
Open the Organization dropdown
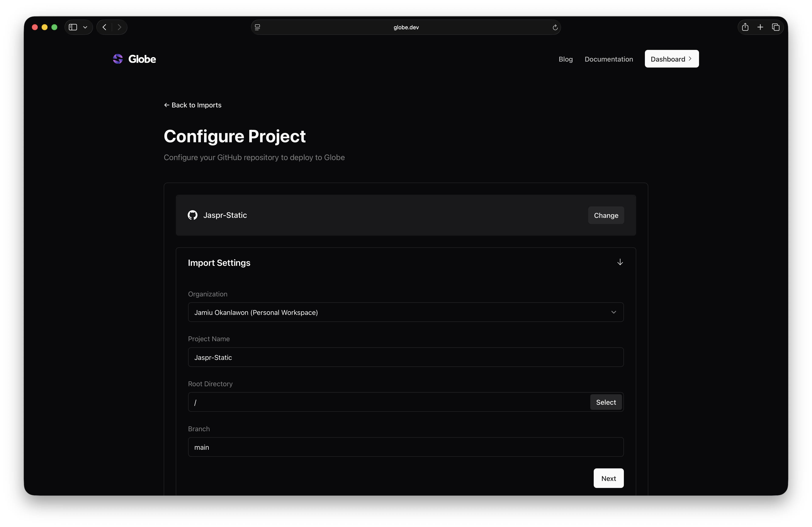[405, 312]
